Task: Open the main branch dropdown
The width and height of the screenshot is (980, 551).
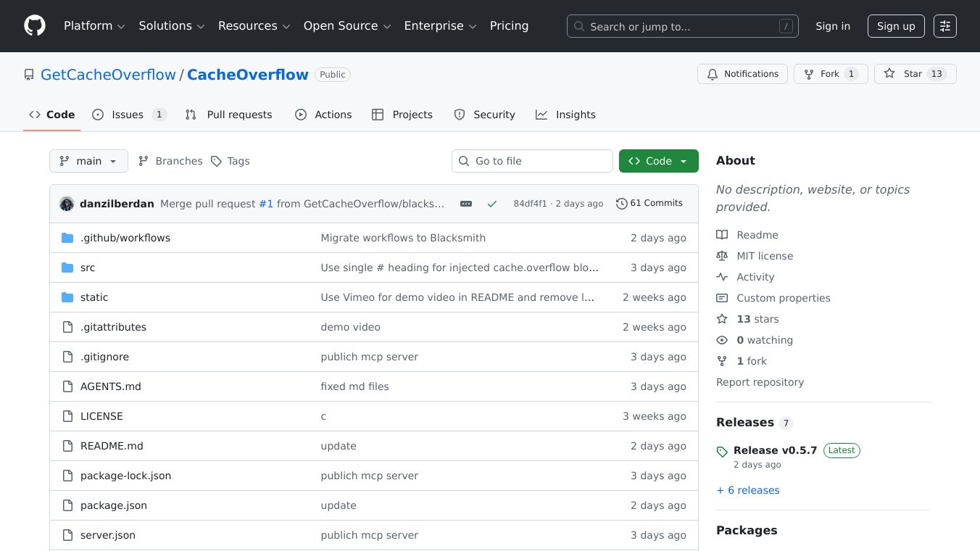Action: pyautogui.click(x=88, y=161)
